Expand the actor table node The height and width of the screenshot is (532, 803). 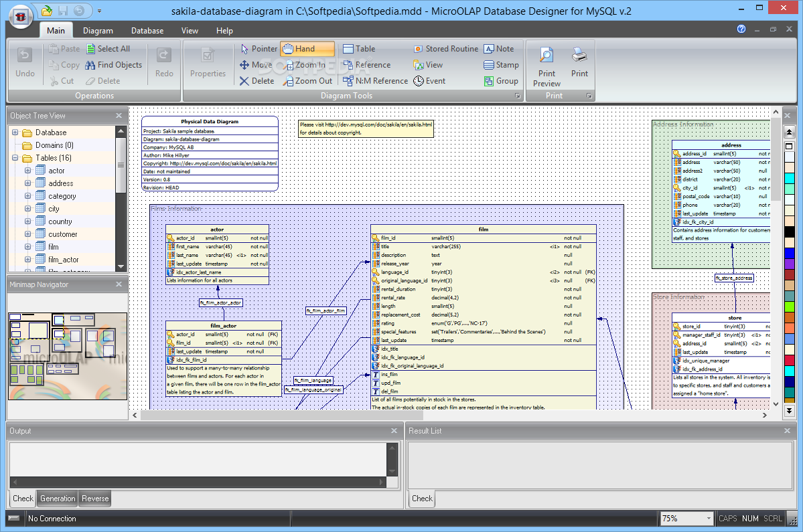point(27,171)
